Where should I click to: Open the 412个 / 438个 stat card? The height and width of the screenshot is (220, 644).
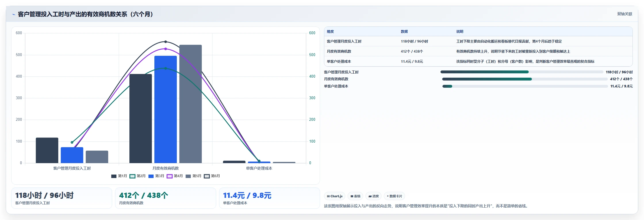(166, 198)
